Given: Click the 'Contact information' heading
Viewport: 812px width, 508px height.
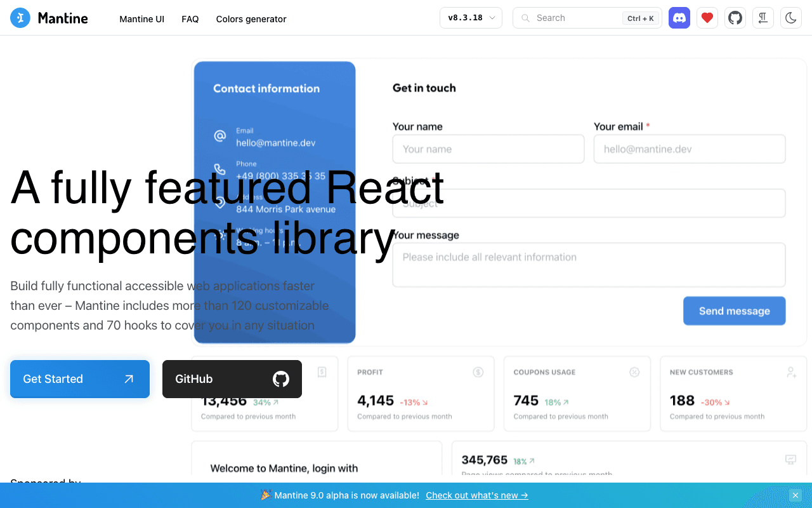Looking at the screenshot, I should click(266, 88).
